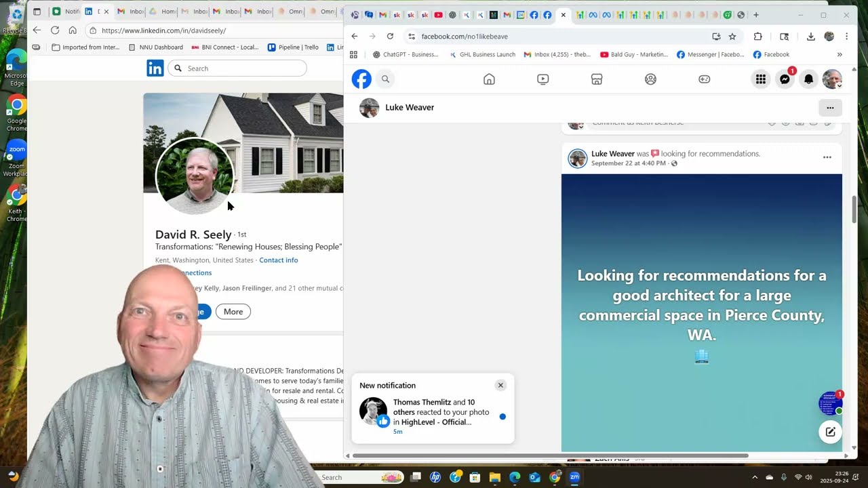The height and width of the screenshot is (488, 868).
Task: Open the Facebook menu grid icon
Action: (x=761, y=79)
